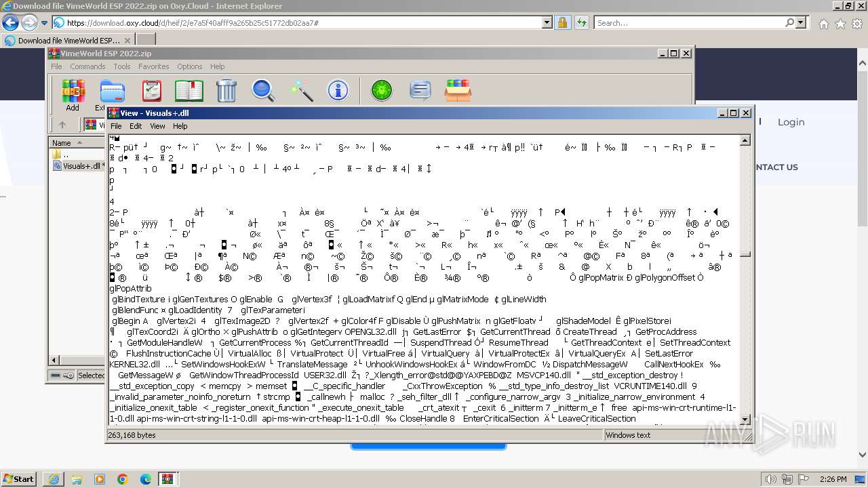
Task: Open File menu in WinRAR window
Action: coord(56,66)
